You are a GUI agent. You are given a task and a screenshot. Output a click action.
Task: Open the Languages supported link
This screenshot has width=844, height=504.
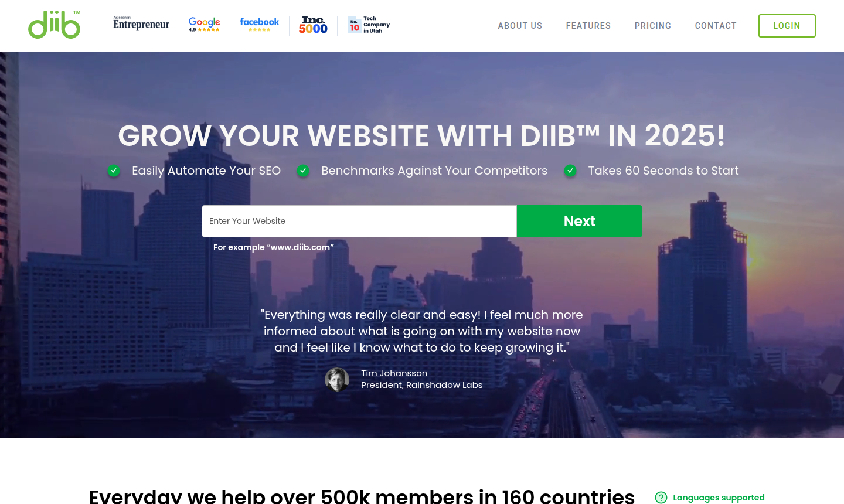(719, 498)
